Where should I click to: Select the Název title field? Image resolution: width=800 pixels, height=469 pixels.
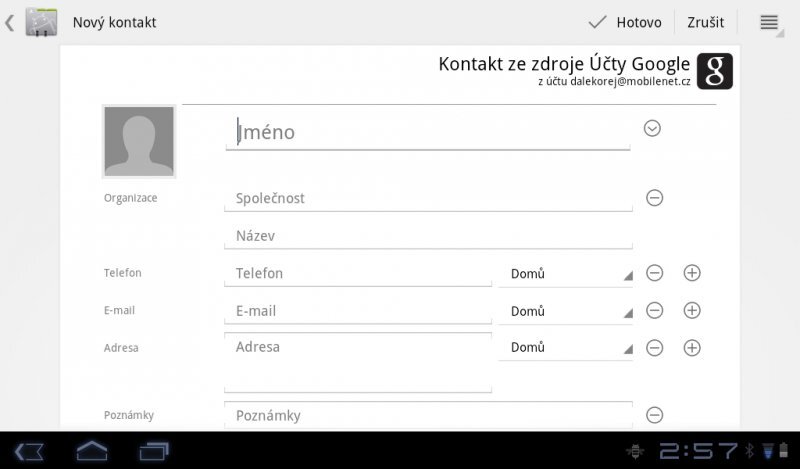point(428,236)
